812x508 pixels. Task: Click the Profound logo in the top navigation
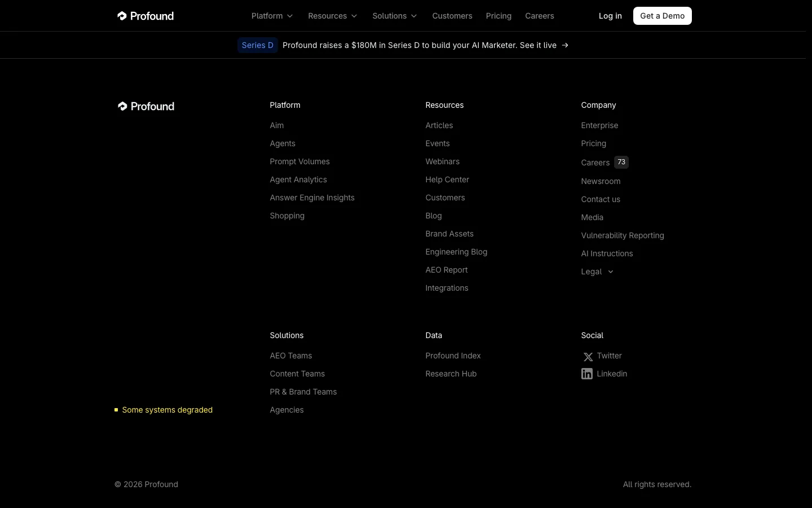tap(145, 16)
